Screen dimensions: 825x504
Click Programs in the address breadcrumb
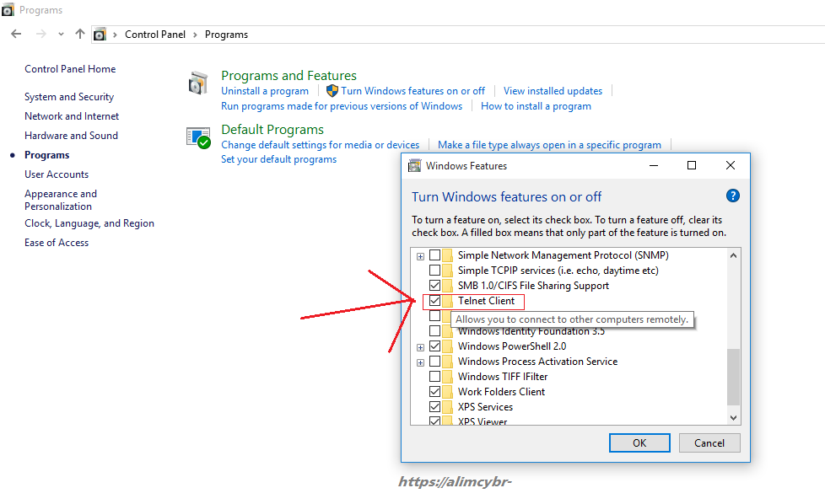coord(226,35)
